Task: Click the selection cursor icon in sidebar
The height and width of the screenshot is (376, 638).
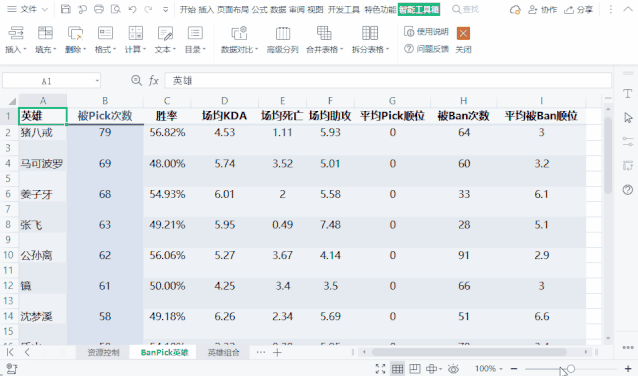Action: [628, 118]
